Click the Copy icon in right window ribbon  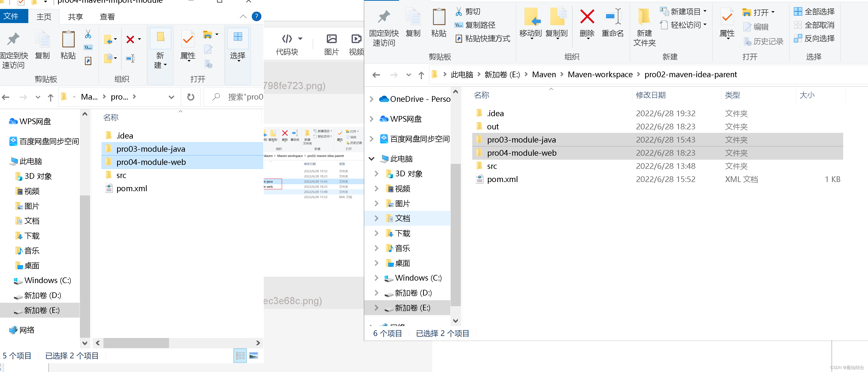pyautogui.click(x=413, y=22)
